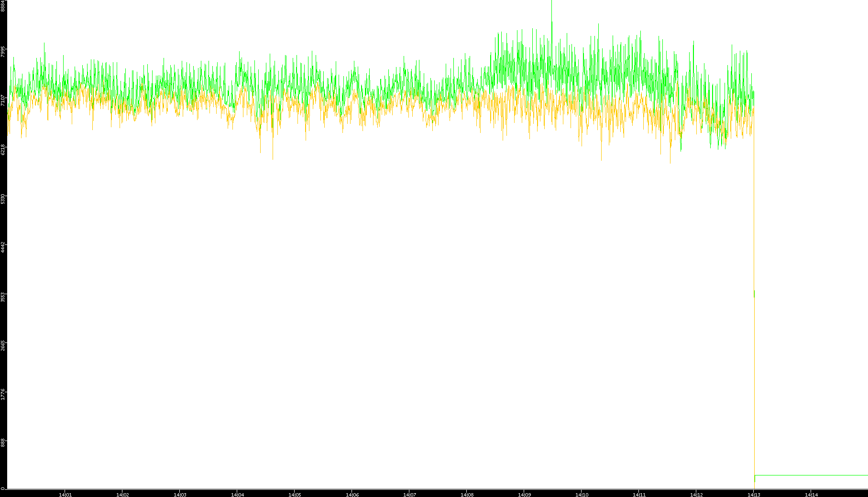Select the 1776 y-axis value label
The image size is (868, 497).
(x=3, y=394)
